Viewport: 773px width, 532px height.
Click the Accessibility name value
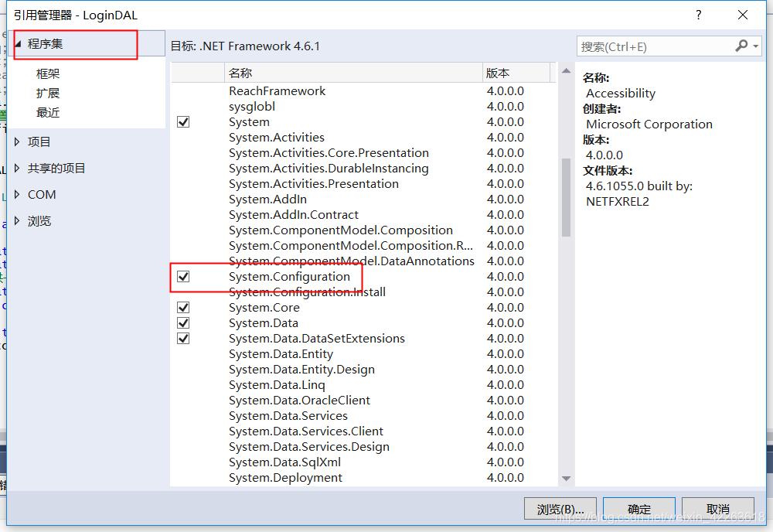pyautogui.click(x=621, y=94)
